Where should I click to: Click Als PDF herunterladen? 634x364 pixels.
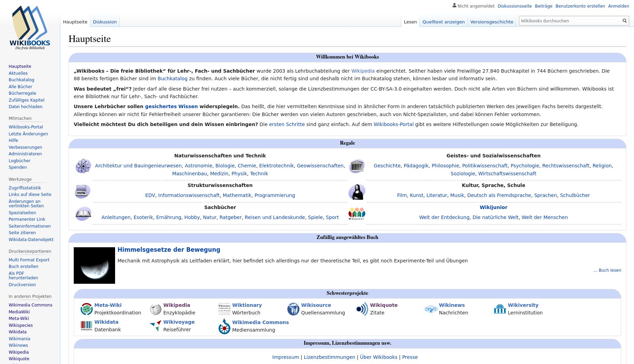(x=23, y=275)
